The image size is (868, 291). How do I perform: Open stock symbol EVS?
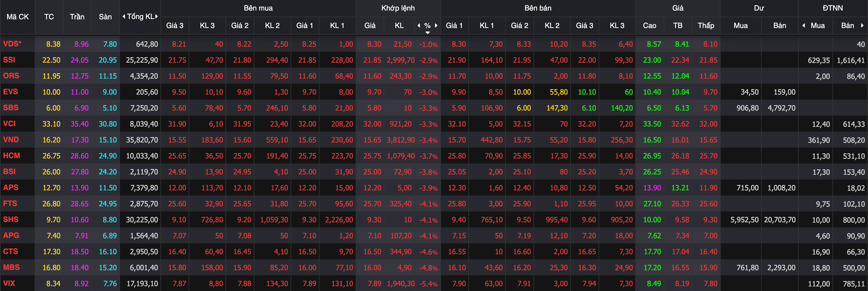pos(11,92)
